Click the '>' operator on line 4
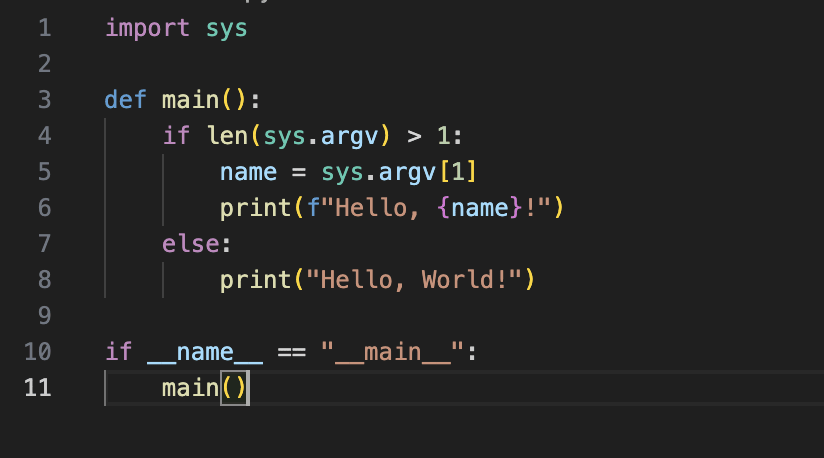This screenshot has width=824, height=458. [414, 136]
